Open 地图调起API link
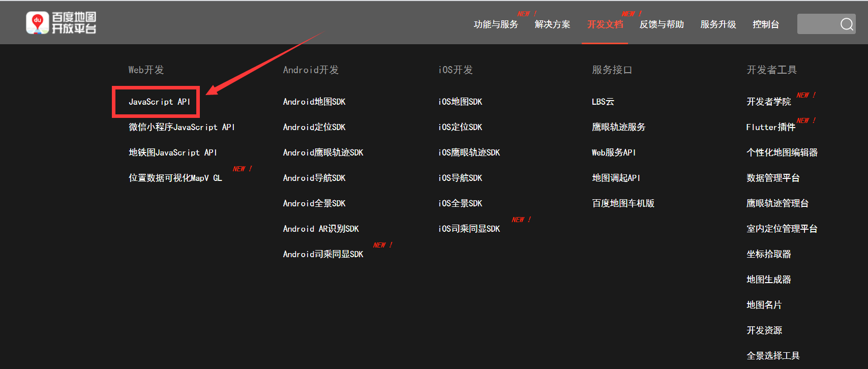The image size is (868, 369). (616, 178)
